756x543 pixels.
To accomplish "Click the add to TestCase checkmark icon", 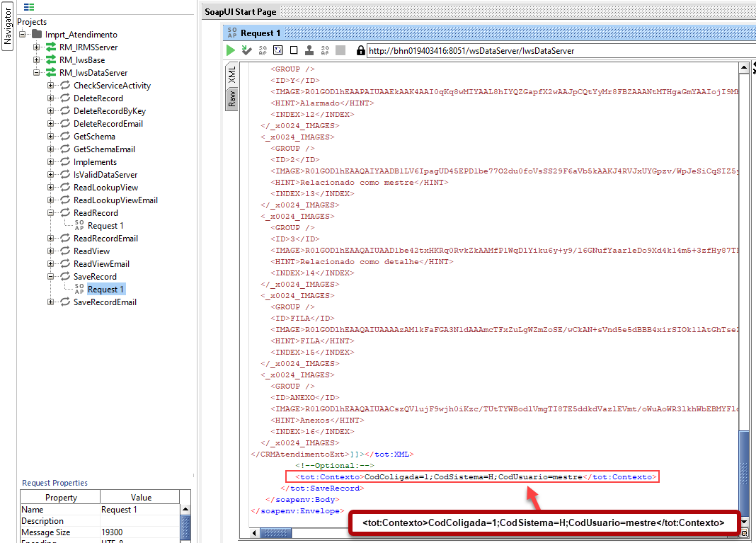I will coord(247,50).
